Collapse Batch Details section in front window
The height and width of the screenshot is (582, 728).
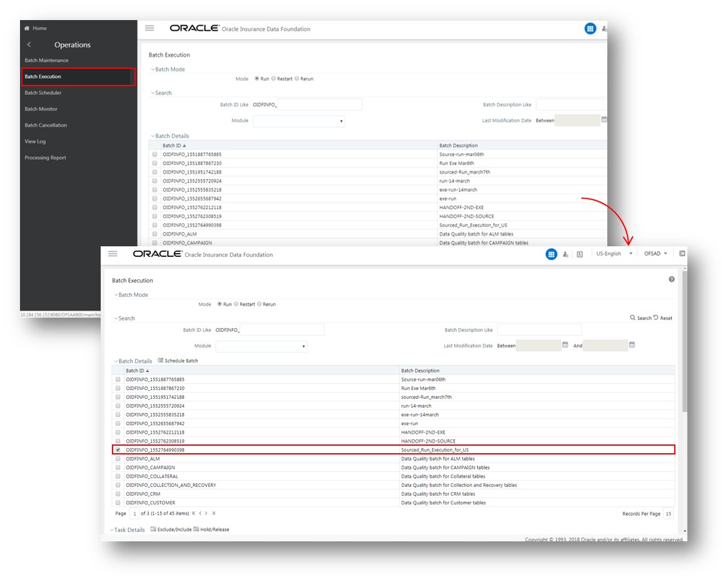coord(116,361)
